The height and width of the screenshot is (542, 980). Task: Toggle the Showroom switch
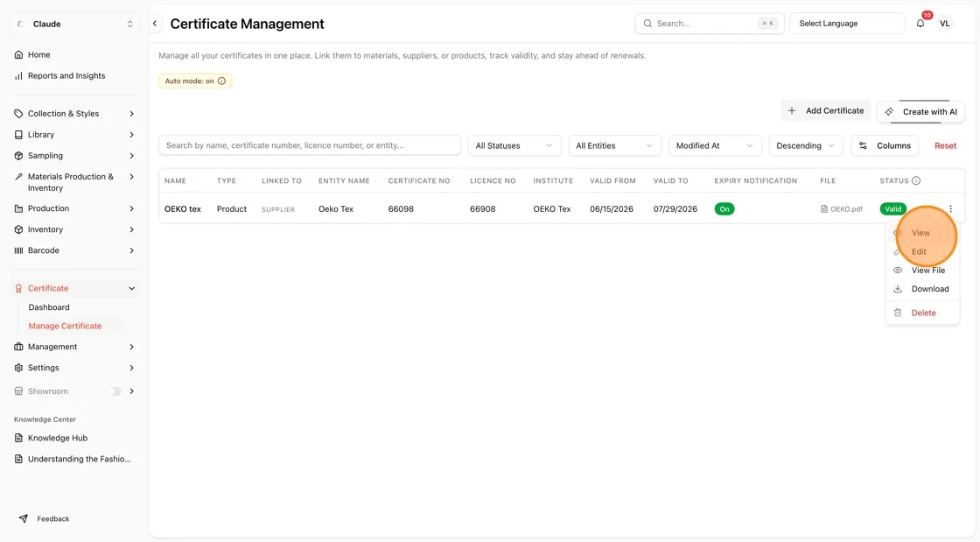coord(115,391)
